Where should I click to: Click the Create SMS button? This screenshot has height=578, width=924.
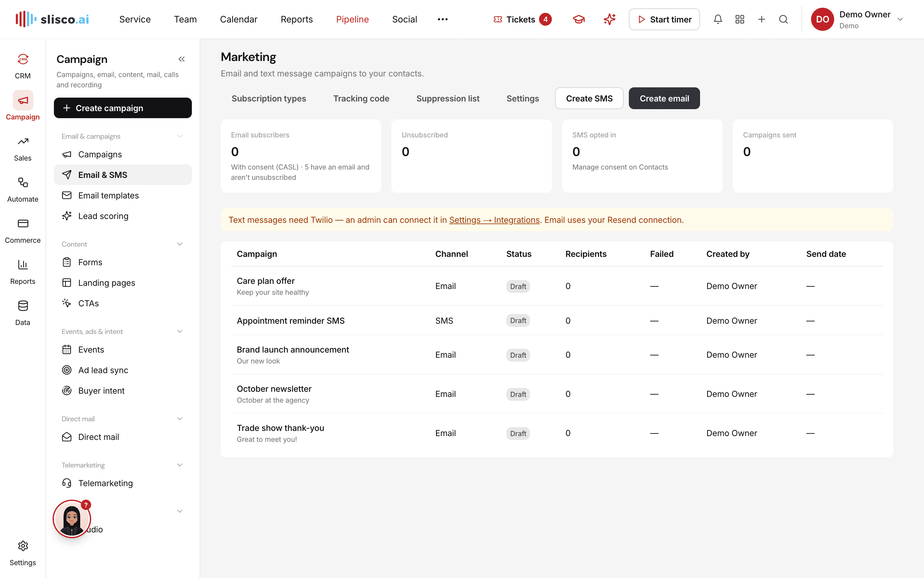589,98
